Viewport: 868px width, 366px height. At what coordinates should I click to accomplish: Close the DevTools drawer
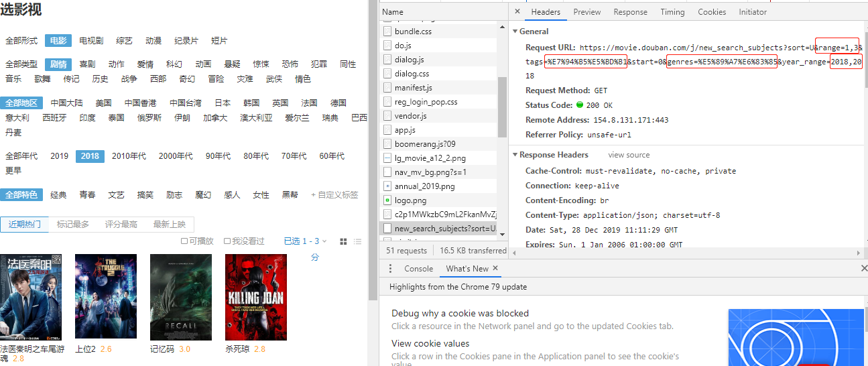pyautogui.click(x=863, y=268)
